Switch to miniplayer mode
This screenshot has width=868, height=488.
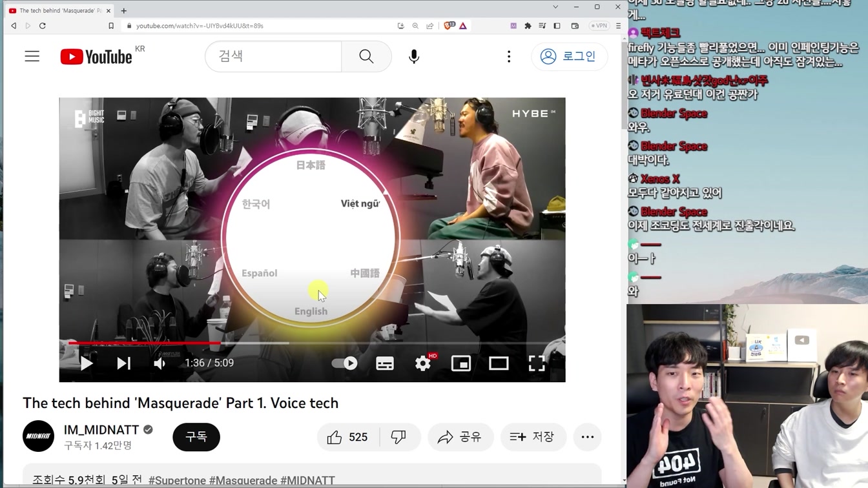pyautogui.click(x=460, y=363)
